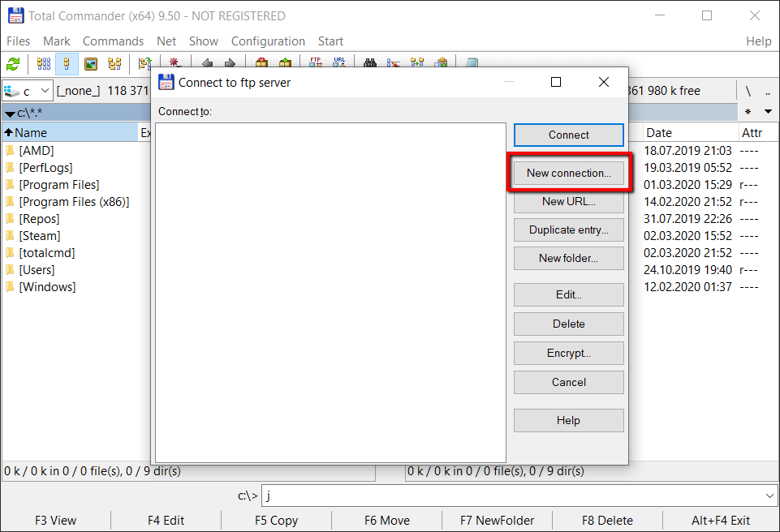Screen dimensions: 780x532
Task: Click the pack files box icon
Action: tap(261, 62)
